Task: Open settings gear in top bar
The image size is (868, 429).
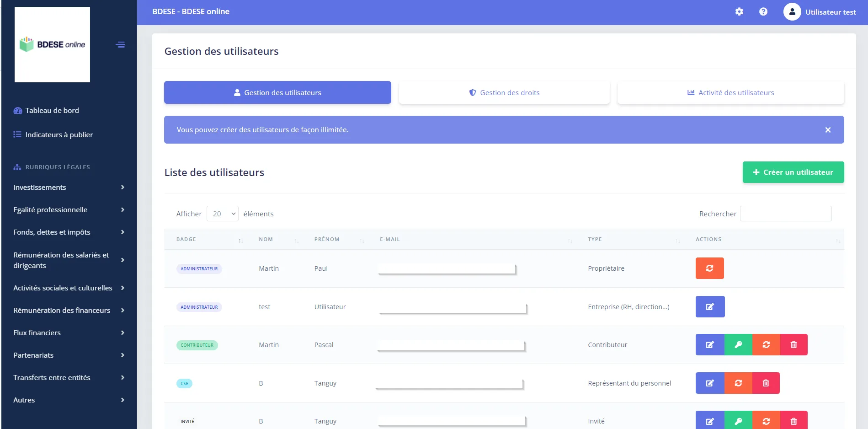Action: (739, 12)
